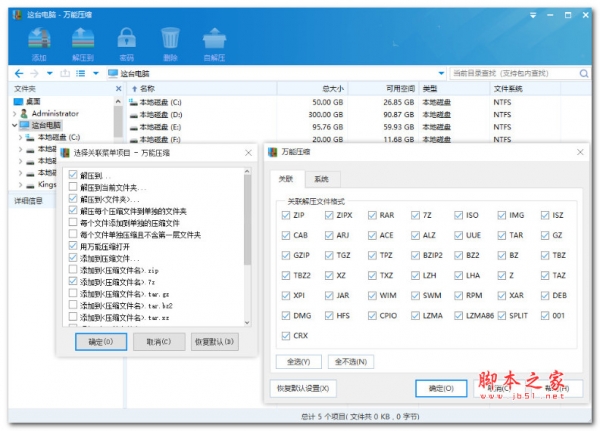The width and height of the screenshot is (600, 431).
Task: Click 恢复默认(D) button
Action: click(x=214, y=341)
